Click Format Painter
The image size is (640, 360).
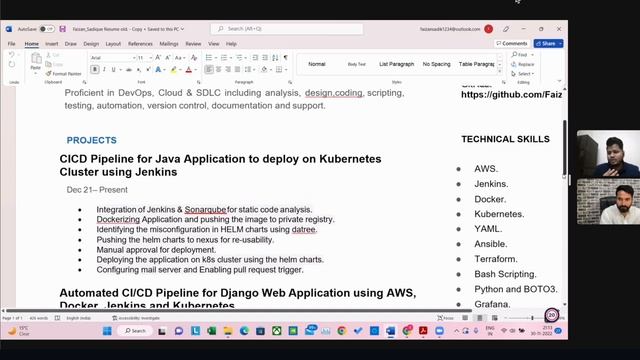coord(64,74)
